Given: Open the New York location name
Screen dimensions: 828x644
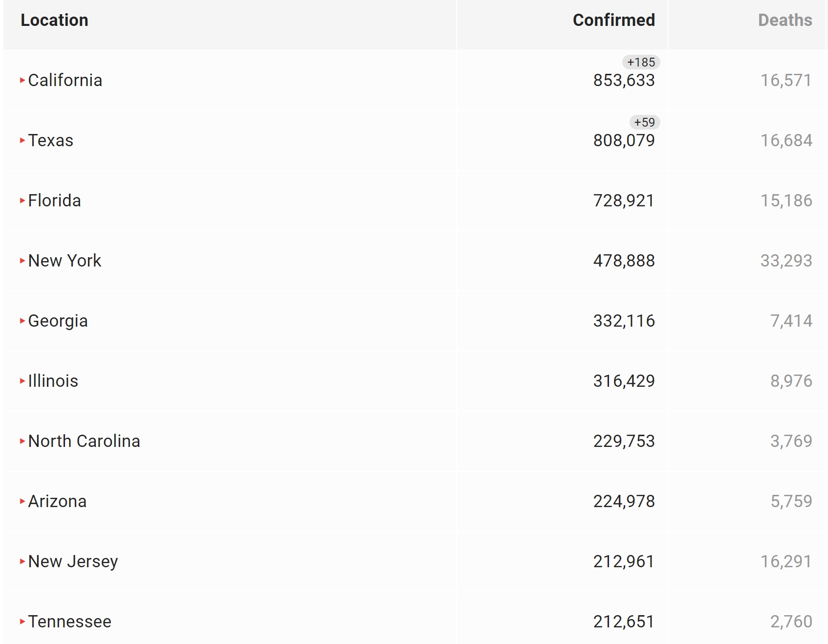Looking at the screenshot, I should point(65,261).
